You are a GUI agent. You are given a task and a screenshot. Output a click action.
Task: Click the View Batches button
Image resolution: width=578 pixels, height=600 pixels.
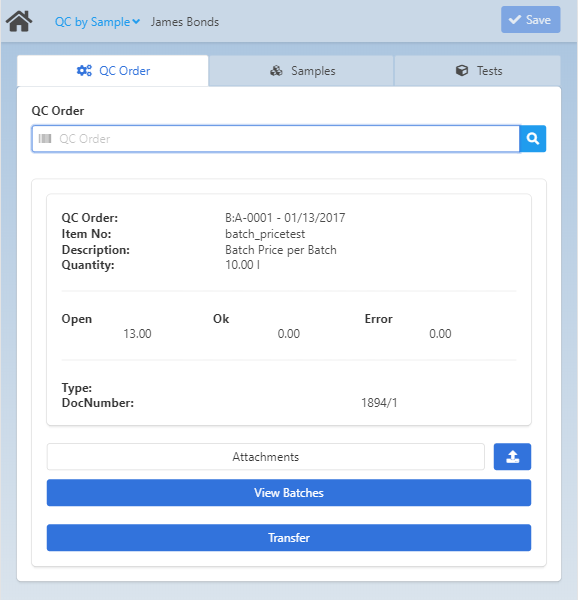289,493
